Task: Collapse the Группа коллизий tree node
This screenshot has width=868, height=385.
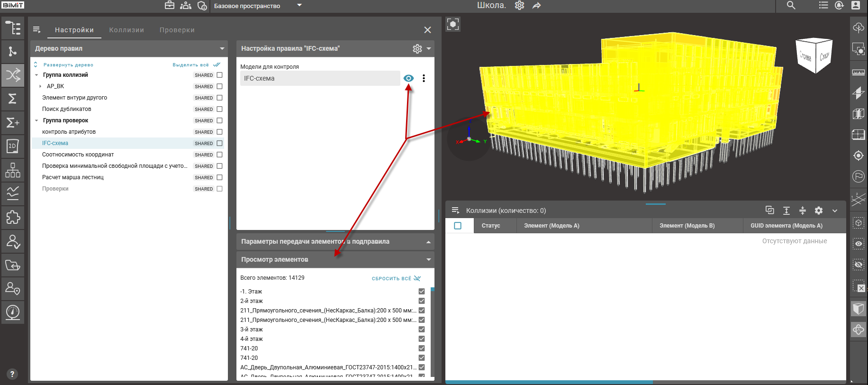Action: [36, 75]
